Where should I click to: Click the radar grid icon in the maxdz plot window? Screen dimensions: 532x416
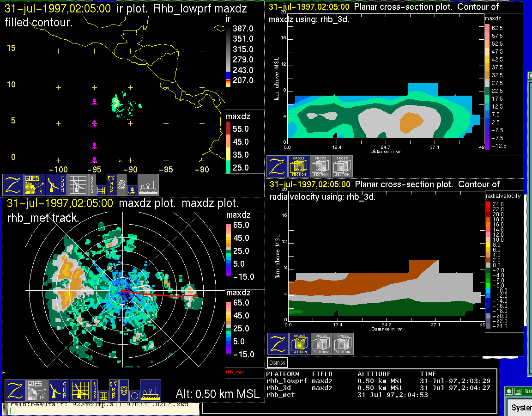tap(80, 391)
